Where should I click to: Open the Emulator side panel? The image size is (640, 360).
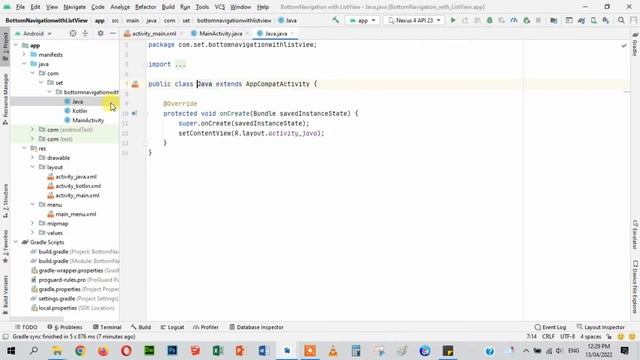pos(635,235)
